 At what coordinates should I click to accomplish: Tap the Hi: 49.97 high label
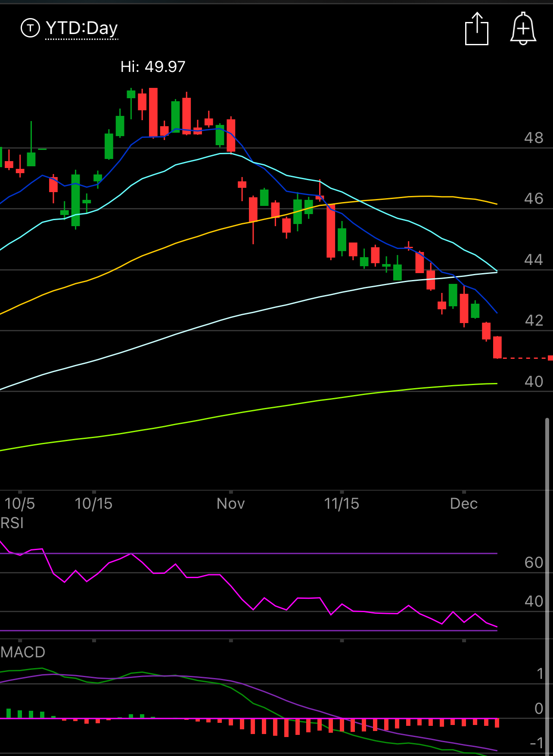point(153,67)
